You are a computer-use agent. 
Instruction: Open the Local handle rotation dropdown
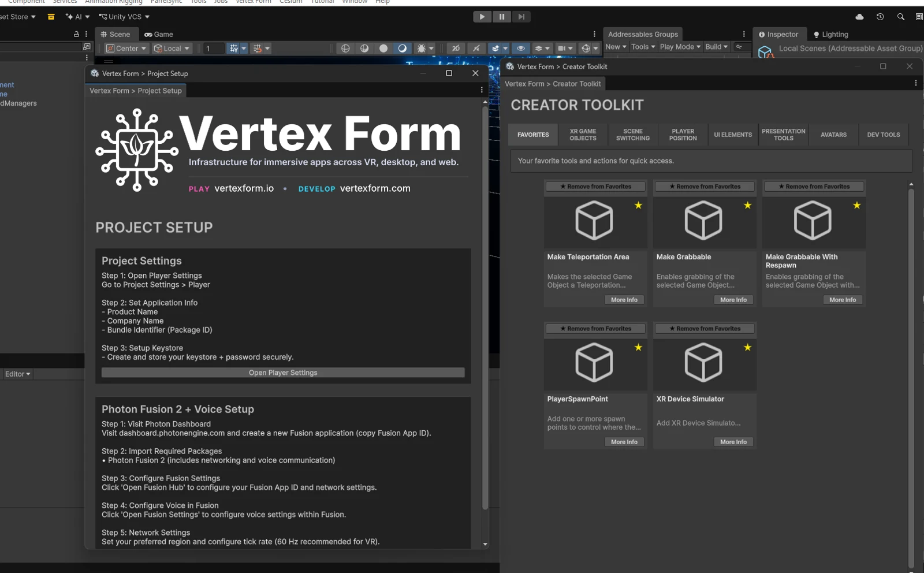pos(171,49)
